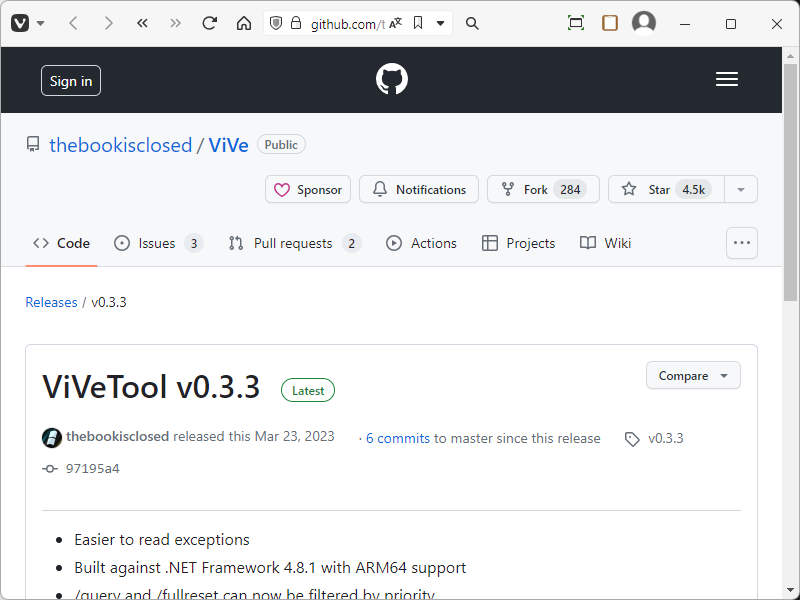Click the scrollbar up arrow

tap(791, 56)
